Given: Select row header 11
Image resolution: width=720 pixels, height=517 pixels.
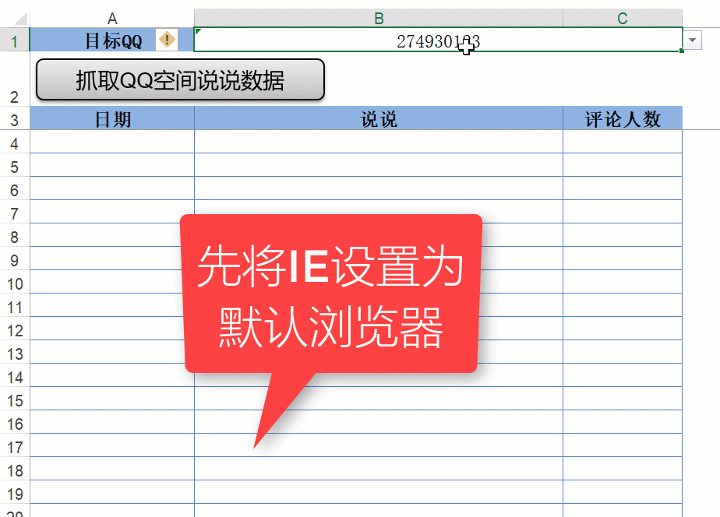Looking at the screenshot, I should coord(14,307).
